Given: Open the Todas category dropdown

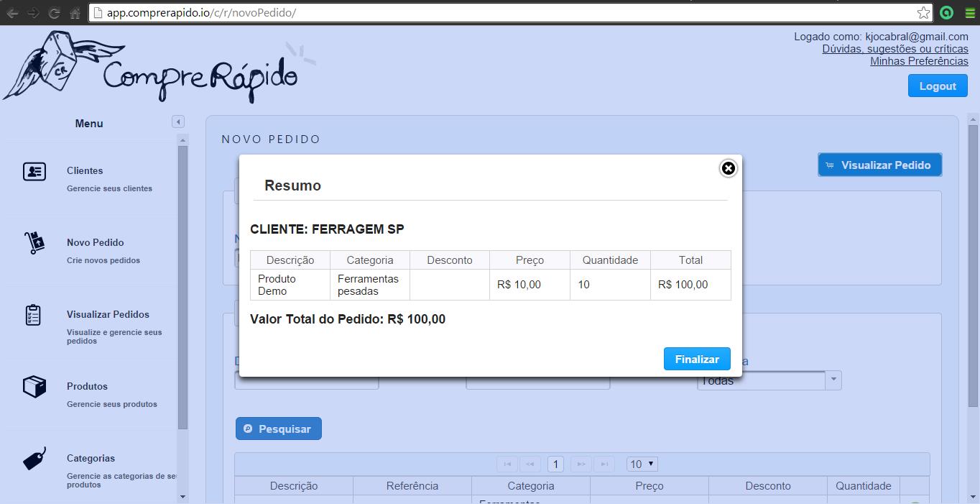Looking at the screenshot, I should click(x=833, y=380).
